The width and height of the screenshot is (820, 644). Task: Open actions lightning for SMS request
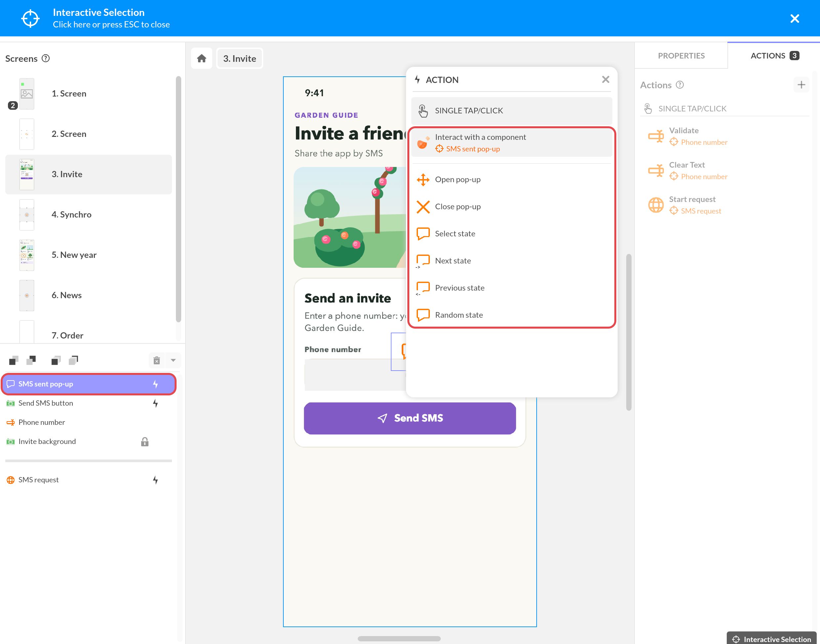click(155, 480)
